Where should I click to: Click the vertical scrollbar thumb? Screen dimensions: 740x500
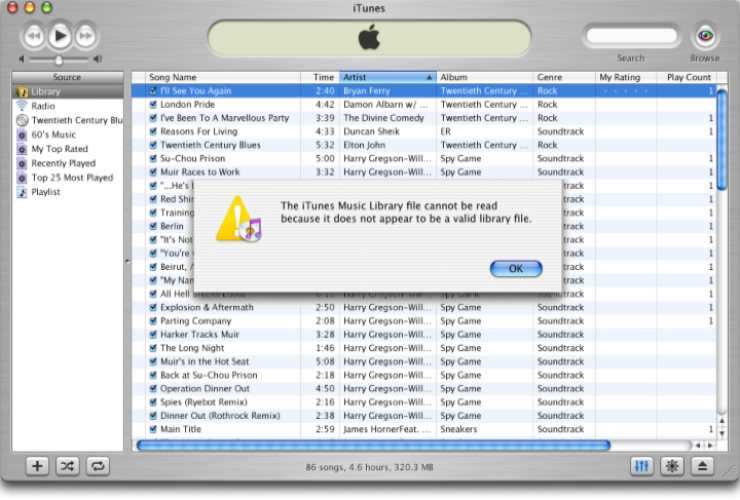722,139
